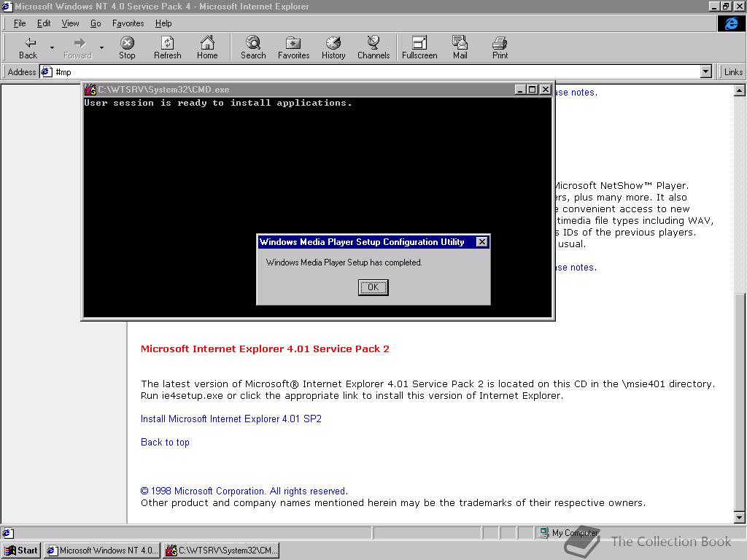747x560 pixels.
Task: Switch to Microsoft Windows NT 4.0 taskbar item
Action: pos(102,551)
